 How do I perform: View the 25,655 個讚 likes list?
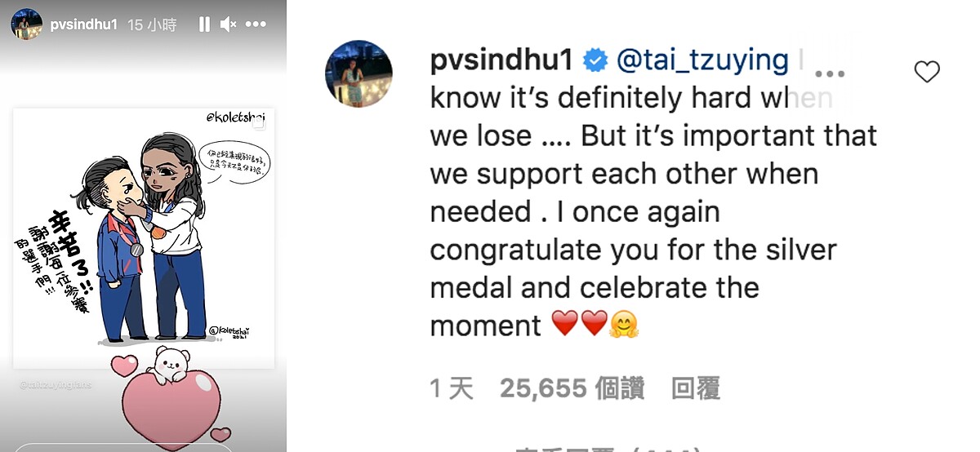pyautogui.click(x=572, y=388)
